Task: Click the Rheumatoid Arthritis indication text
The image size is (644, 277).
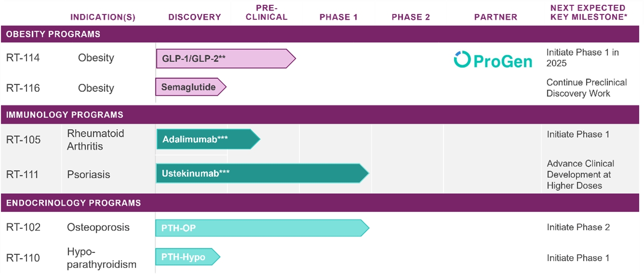Action: tap(95, 140)
